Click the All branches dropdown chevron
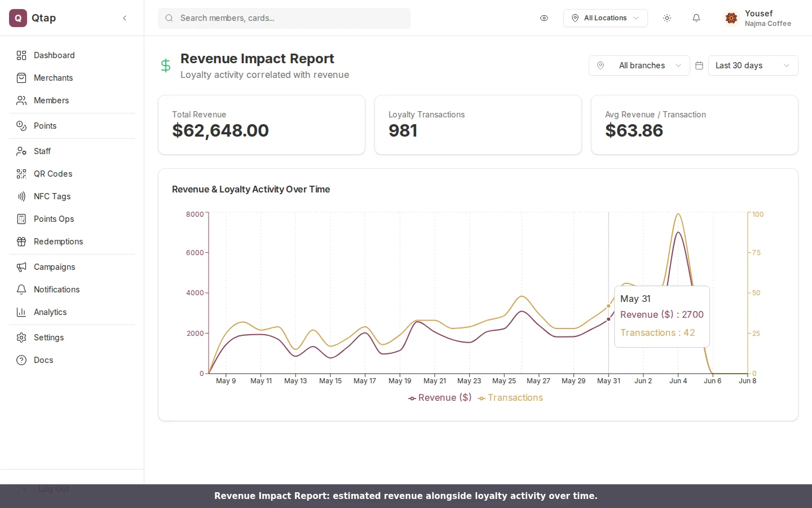This screenshot has width=812, height=508. (x=678, y=65)
